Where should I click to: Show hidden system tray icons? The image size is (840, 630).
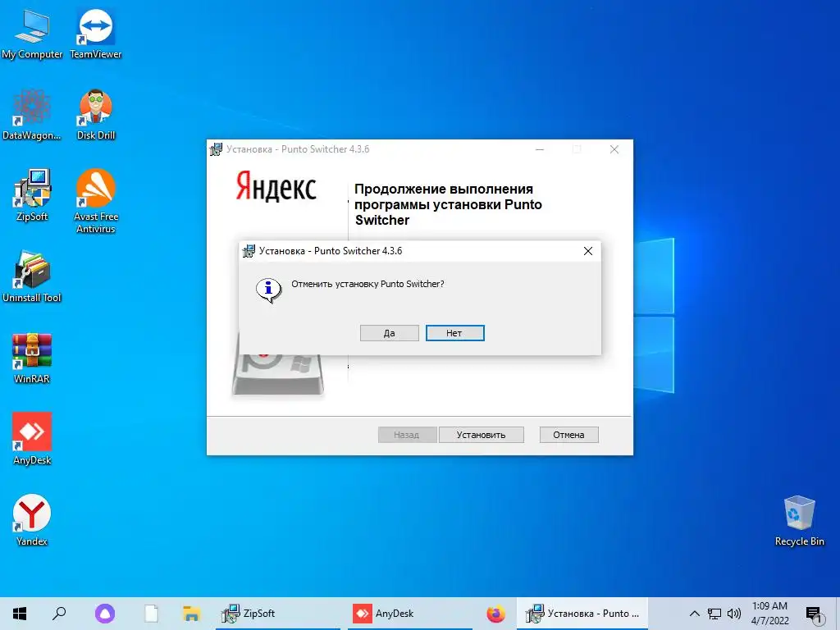(694, 614)
